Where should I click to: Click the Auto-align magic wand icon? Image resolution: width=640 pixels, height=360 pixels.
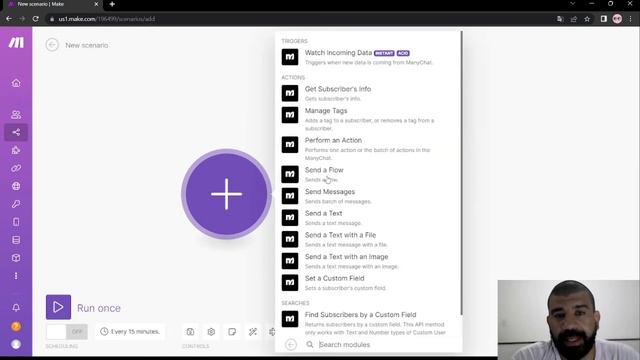253,332
